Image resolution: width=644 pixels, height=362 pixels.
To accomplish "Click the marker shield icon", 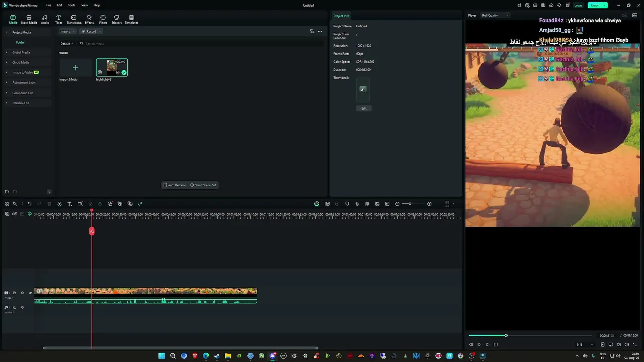I will (347, 204).
